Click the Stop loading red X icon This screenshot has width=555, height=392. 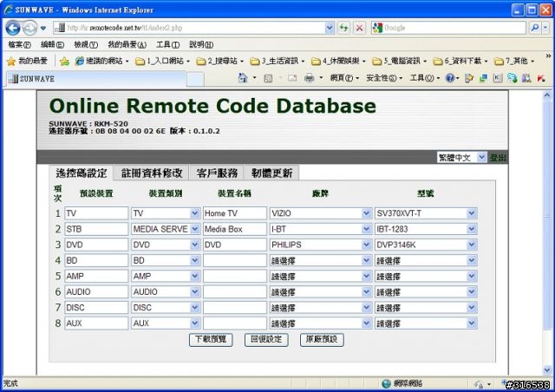pyautogui.click(x=359, y=28)
